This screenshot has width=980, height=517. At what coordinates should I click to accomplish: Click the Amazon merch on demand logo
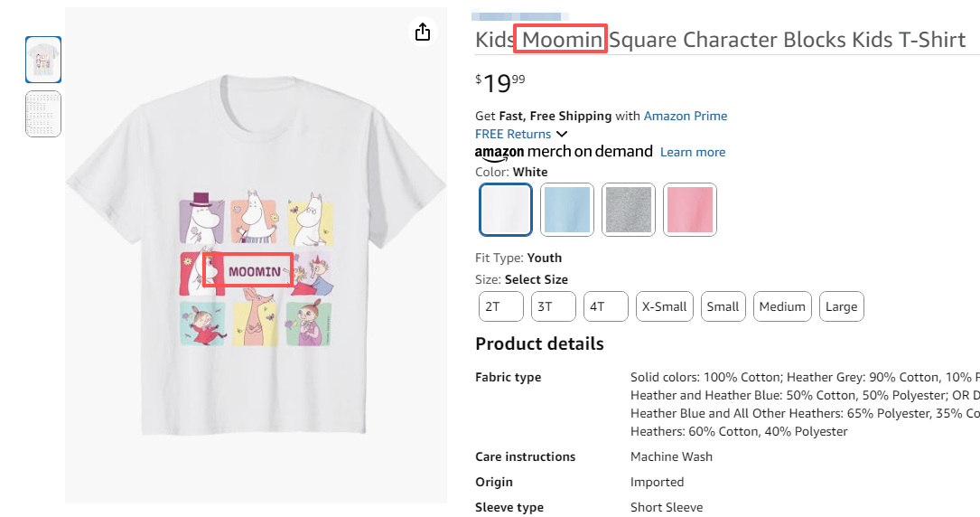pyautogui.click(x=564, y=152)
